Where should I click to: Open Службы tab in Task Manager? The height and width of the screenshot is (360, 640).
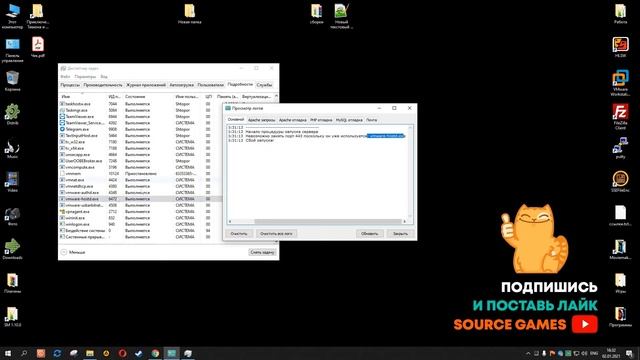click(264, 85)
